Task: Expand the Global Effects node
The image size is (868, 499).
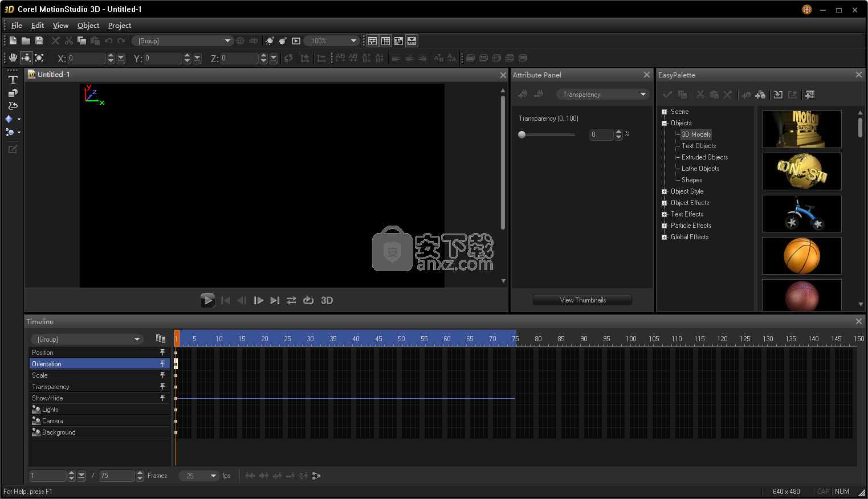Action: [x=664, y=237]
